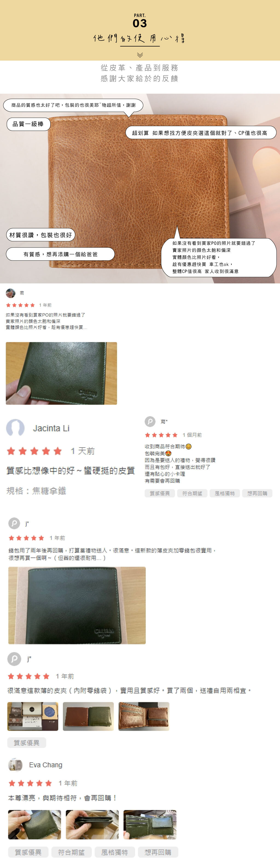Click the double chevron down arrow under the heading
This screenshot has height=868, width=280.
140,55
